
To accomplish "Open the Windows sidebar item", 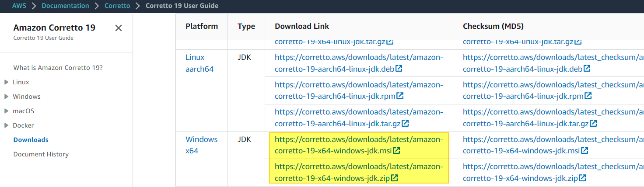I will (27, 97).
